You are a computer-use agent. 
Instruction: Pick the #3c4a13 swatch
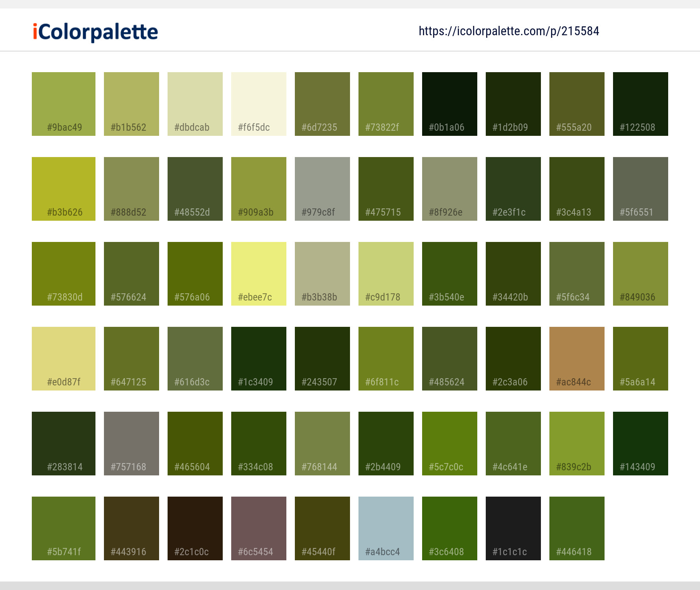[x=577, y=189]
